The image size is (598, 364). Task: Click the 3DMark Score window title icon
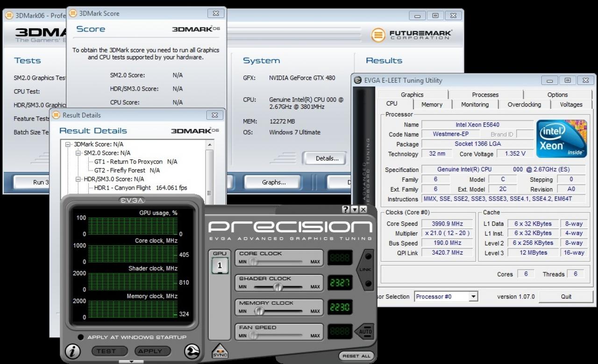74,14
